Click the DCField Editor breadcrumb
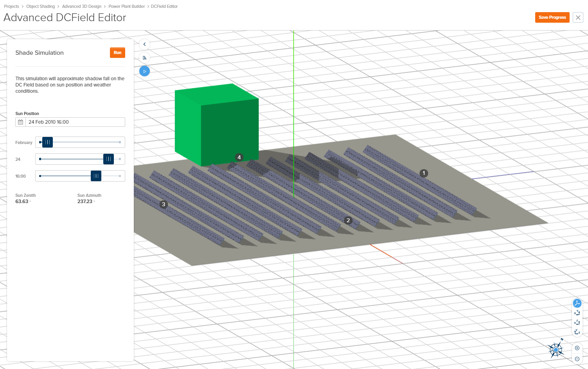 [164, 6]
